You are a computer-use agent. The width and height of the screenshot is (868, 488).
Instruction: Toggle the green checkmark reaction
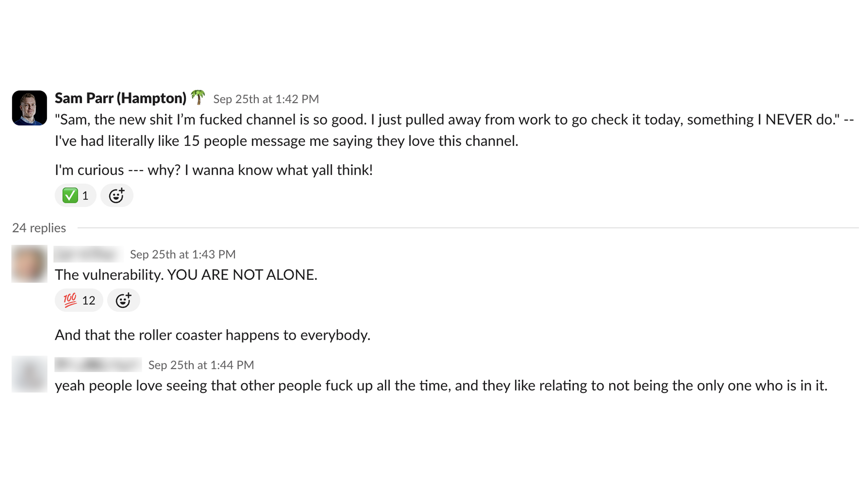(75, 196)
